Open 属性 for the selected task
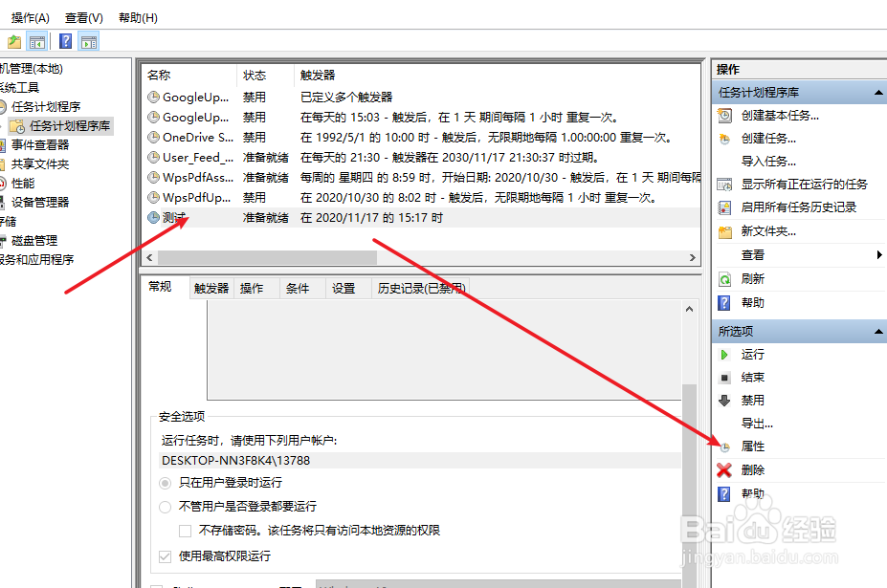887x588 pixels. click(x=755, y=446)
